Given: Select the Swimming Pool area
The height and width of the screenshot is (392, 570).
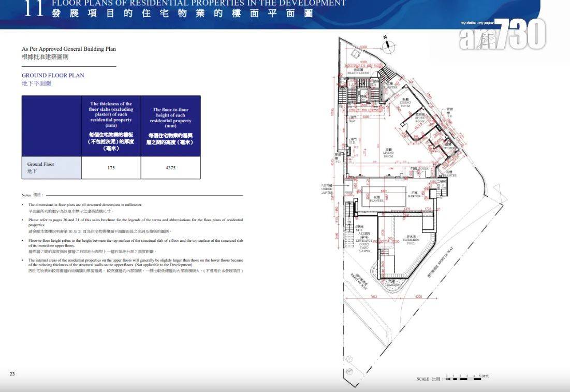Looking at the screenshot, I should [x=412, y=241].
